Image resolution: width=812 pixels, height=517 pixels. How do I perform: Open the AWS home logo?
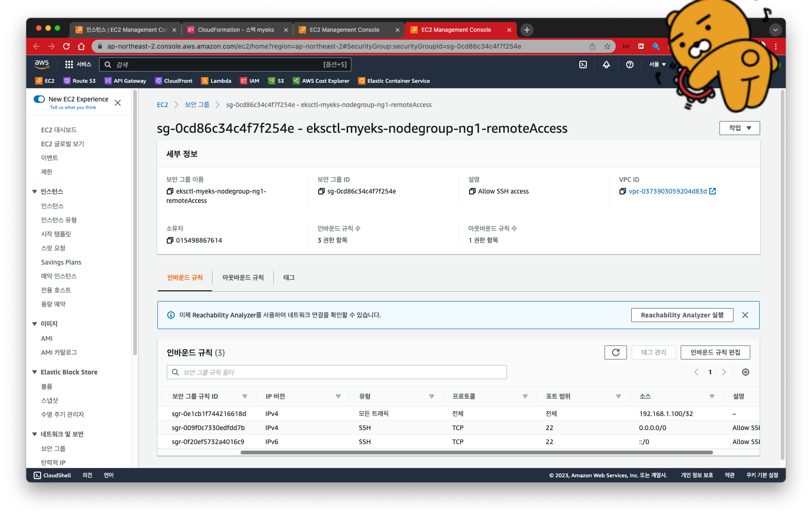coord(42,64)
